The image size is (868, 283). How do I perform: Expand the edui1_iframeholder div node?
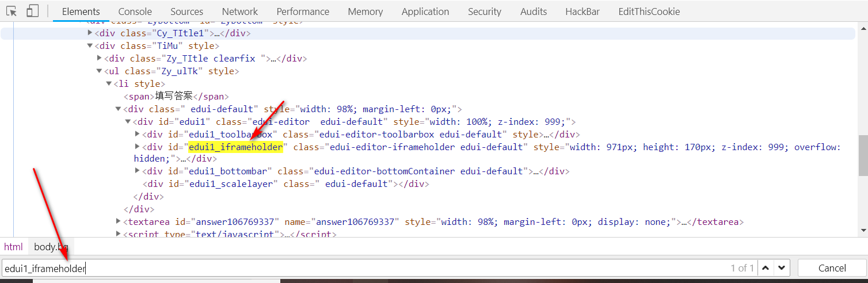pos(138,147)
